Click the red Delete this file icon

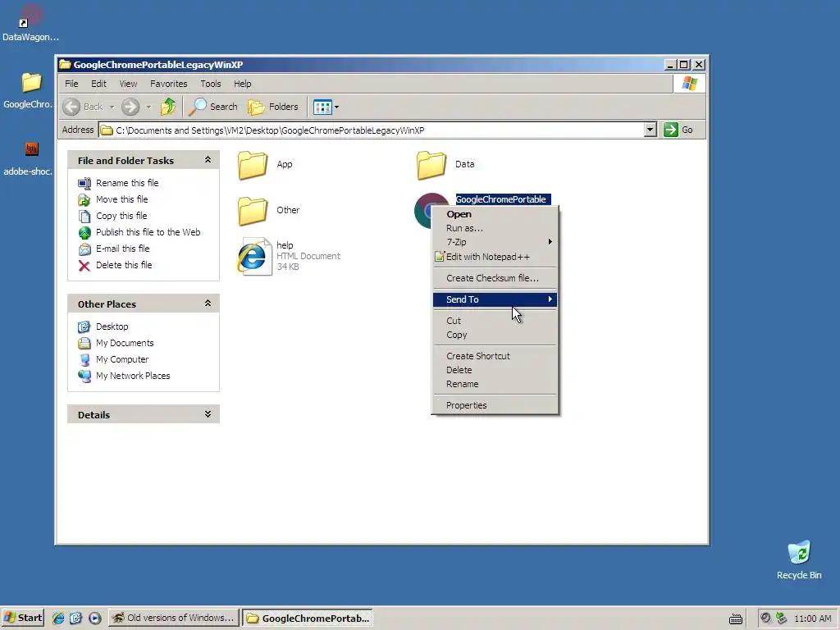[x=84, y=266]
